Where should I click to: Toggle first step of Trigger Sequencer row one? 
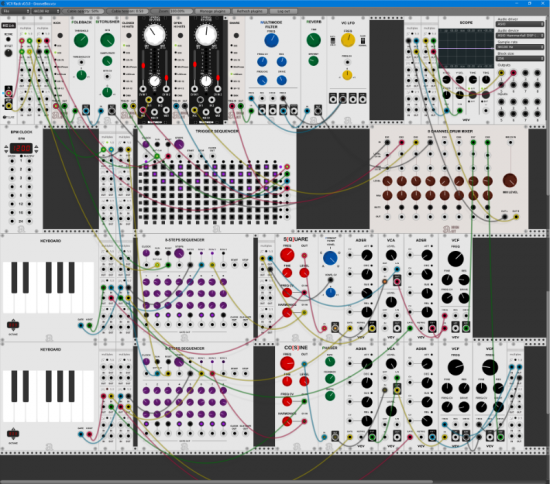coord(146,167)
